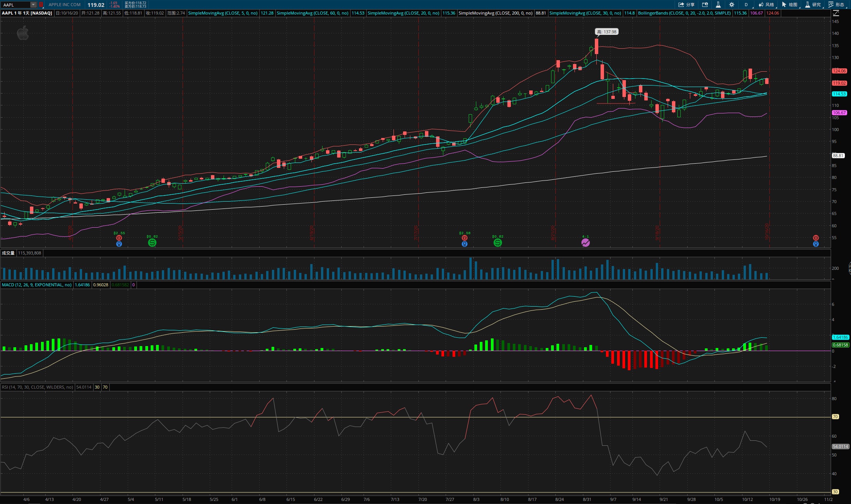851x504 pixels.
Task: Click SimpleMovingAvg (CLOSE, 5, 0, no) label
Action: (x=223, y=13)
